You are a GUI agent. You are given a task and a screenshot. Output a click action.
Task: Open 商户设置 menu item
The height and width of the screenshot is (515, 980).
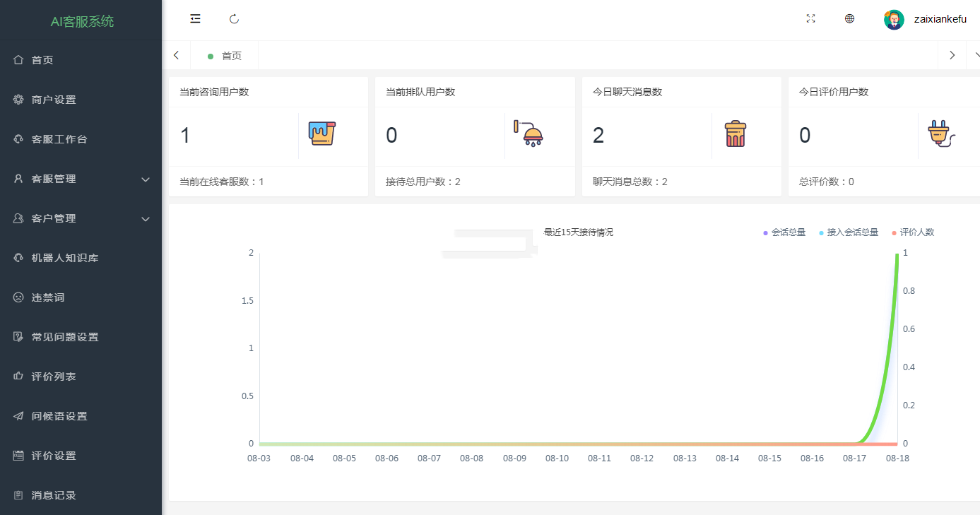click(81, 100)
